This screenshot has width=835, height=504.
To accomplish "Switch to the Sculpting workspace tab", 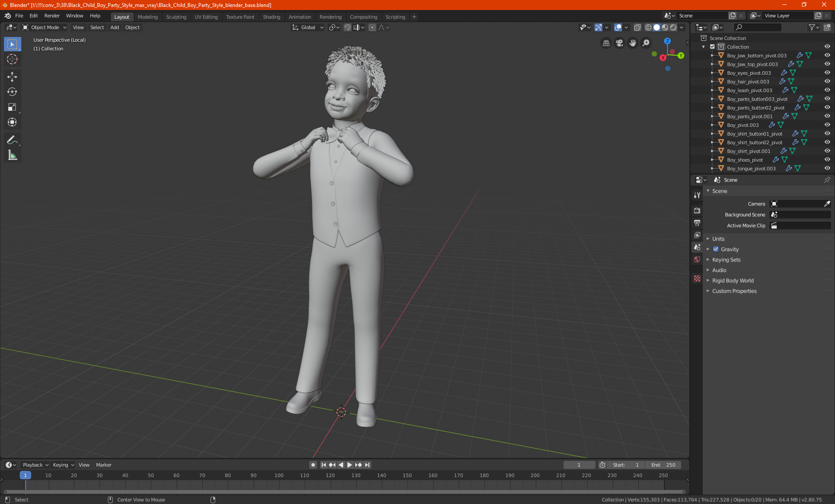I will [x=176, y=17].
